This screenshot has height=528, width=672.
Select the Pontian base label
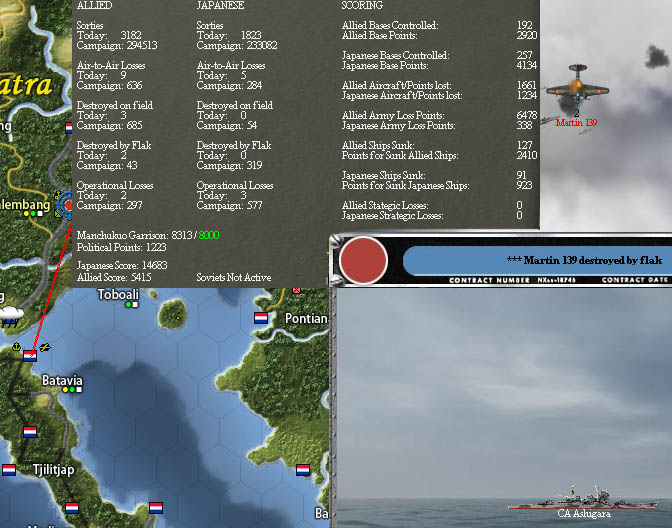[306, 318]
